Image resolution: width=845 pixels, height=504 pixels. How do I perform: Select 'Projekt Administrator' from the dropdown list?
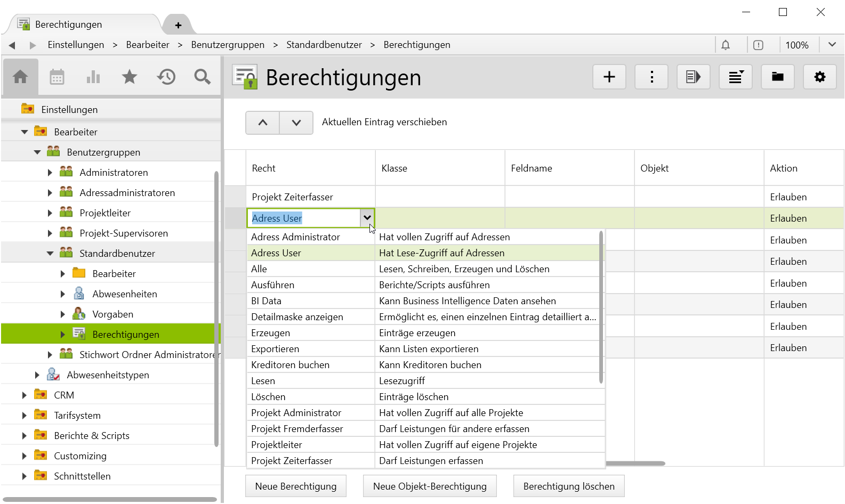coord(296,413)
